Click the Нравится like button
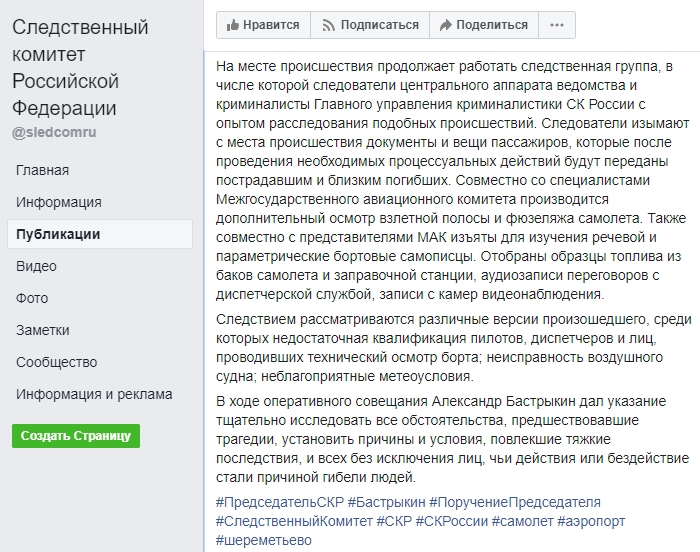700x552 pixels. (263, 25)
